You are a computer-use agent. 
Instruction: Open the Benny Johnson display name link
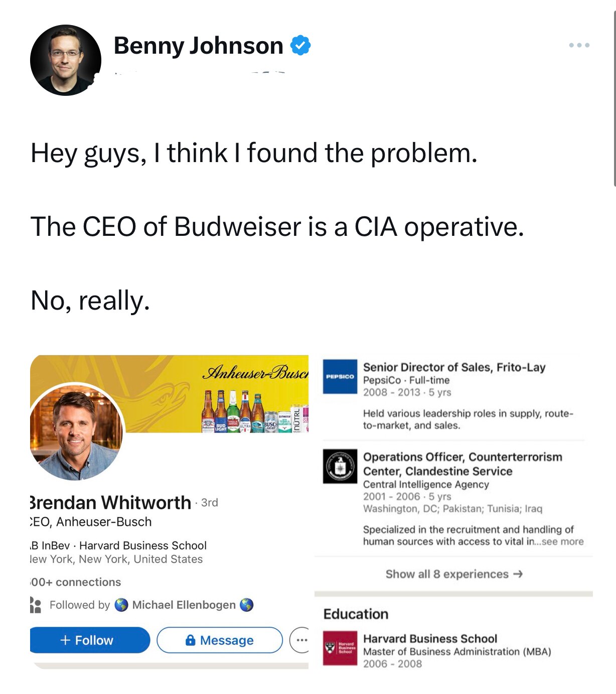[x=199, y=46]
